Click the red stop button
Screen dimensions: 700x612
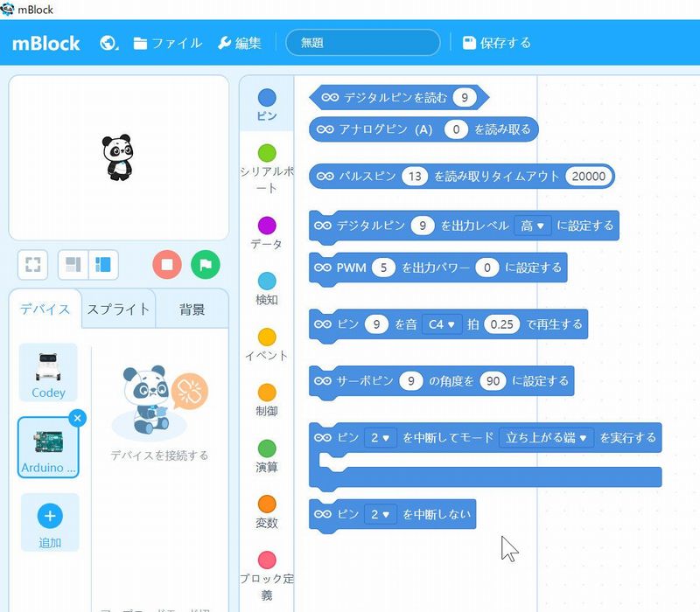tap(166, 264)
